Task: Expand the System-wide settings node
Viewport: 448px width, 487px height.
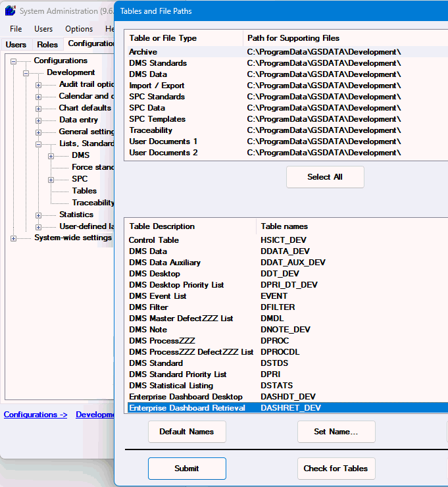Action: (14, 238)
